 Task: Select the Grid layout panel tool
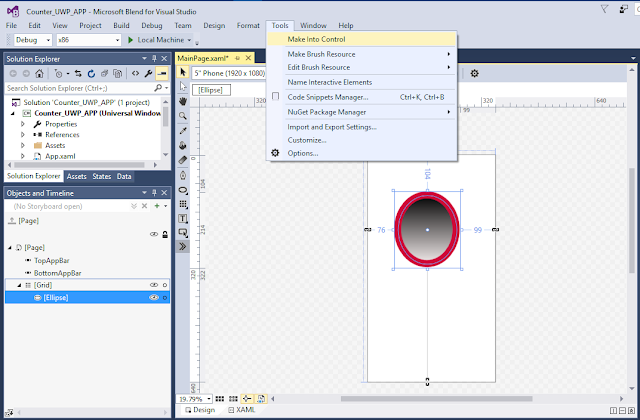[x=183, y=204]
